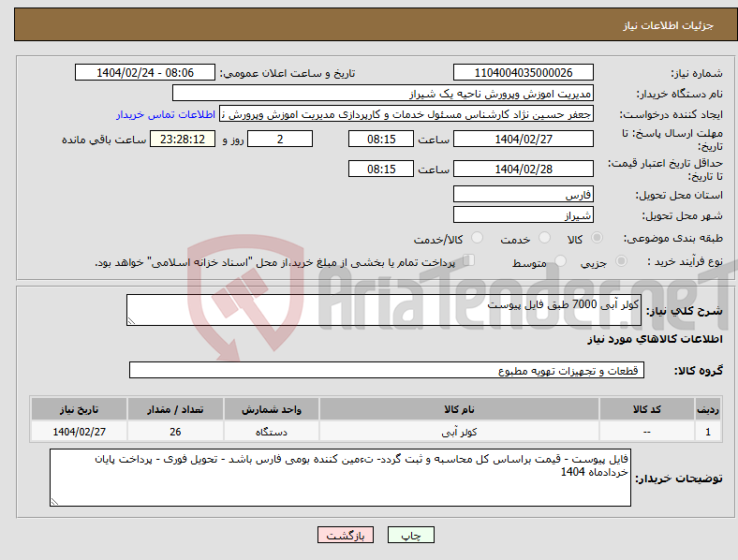Click the کولر آبی table cell
The height and width of the screenshot is (560, 738).
[x=459, y=432]
